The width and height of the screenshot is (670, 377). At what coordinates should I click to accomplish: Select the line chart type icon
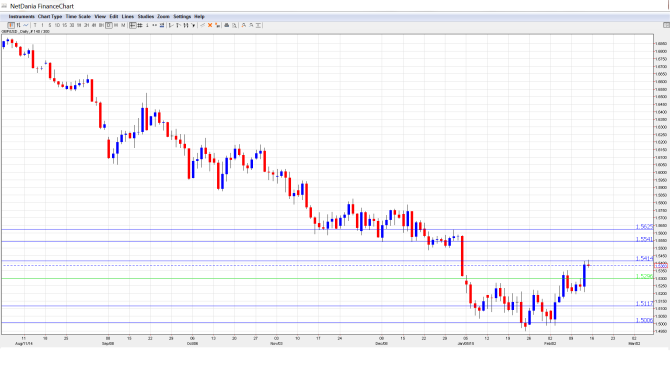[x=26, y=25]
